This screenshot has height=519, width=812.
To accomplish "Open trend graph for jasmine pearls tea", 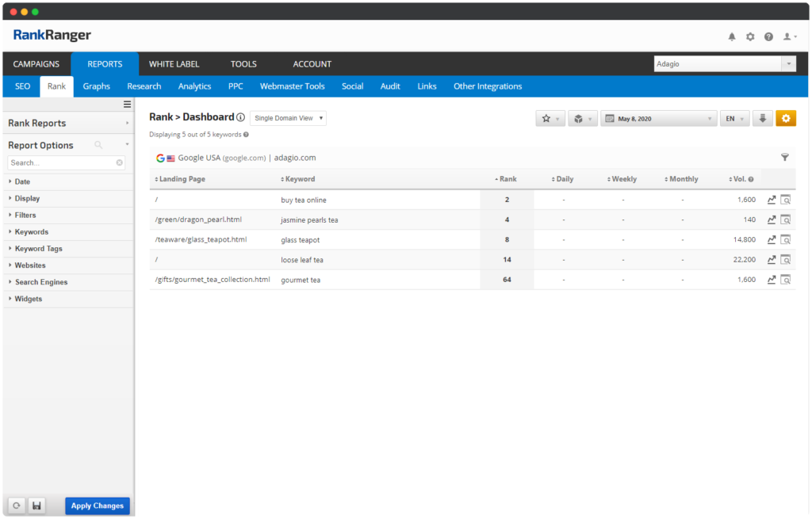I will point(771,220).
